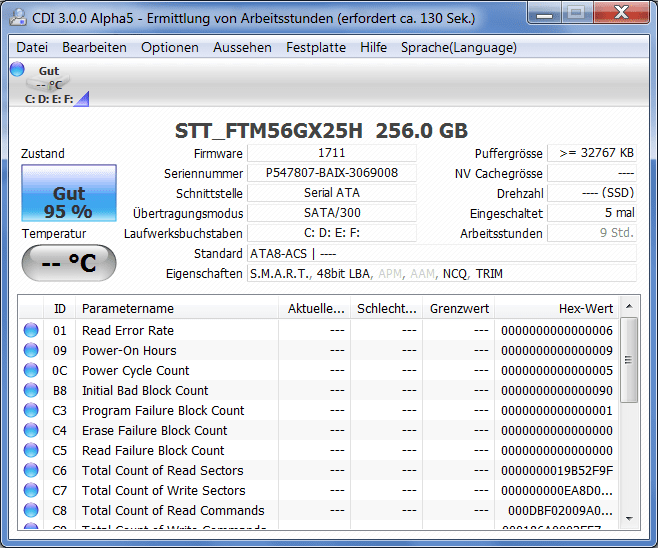Select the Program Failure Block Count name

(163, 410)
